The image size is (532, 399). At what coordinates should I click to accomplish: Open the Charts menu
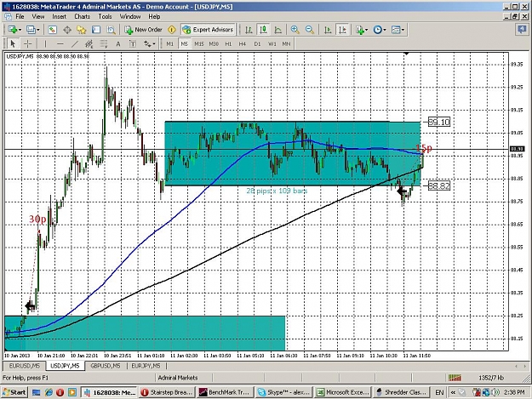82,17
